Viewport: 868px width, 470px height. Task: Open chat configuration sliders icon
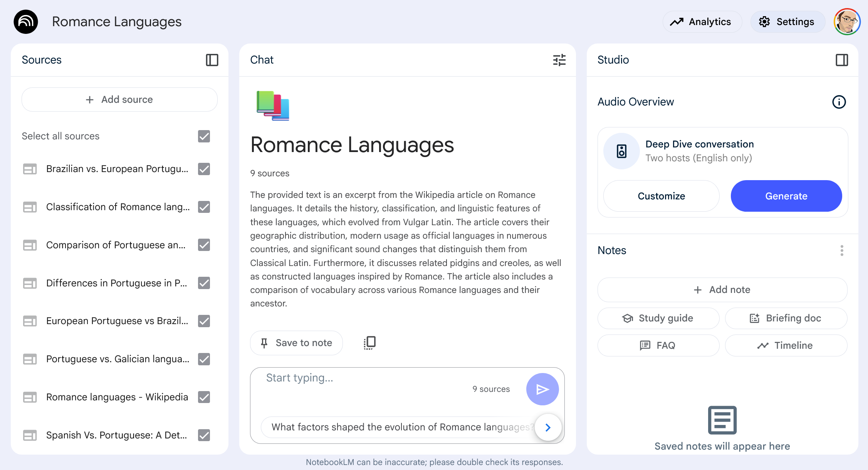[559, 60]
